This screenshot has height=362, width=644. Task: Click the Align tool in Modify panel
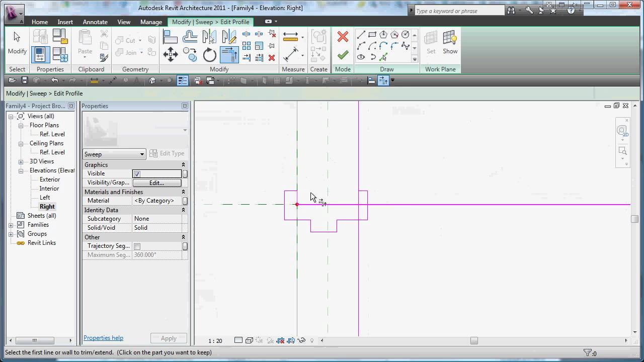coord(171,37)
